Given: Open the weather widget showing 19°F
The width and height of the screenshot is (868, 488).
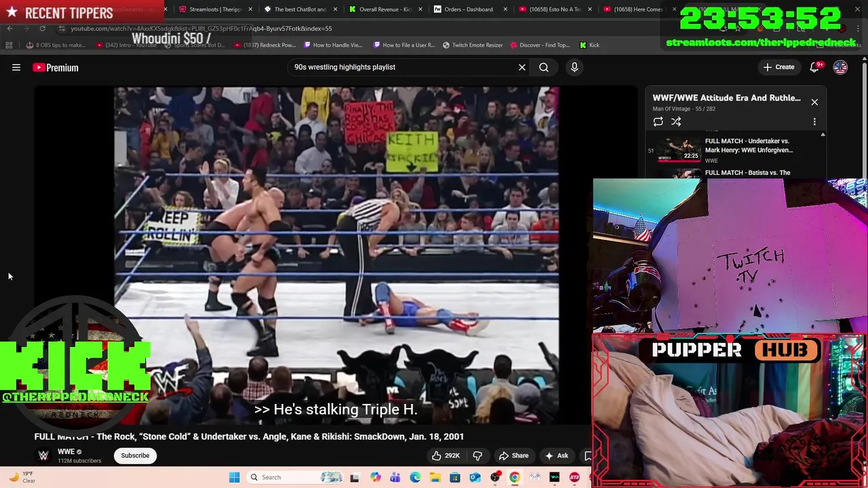Looking at the screenshot, I should (x=22, y=477).
